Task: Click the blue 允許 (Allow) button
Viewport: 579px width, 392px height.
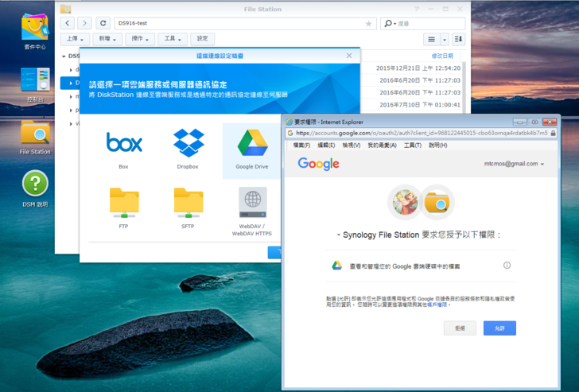Action: [499, 328]
